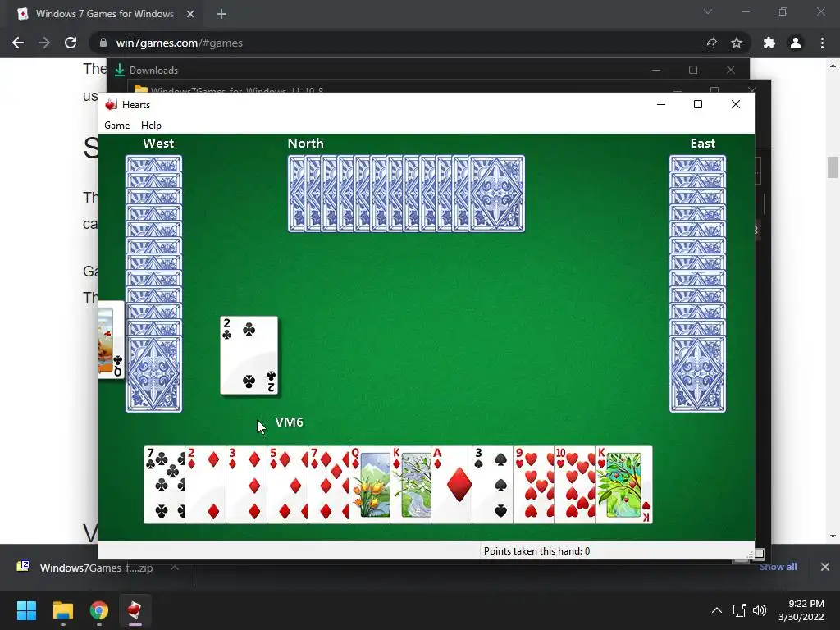The image size is (840, 630).
Task: Select the Queen of diamonds card
Action: (x=370, y=485)
